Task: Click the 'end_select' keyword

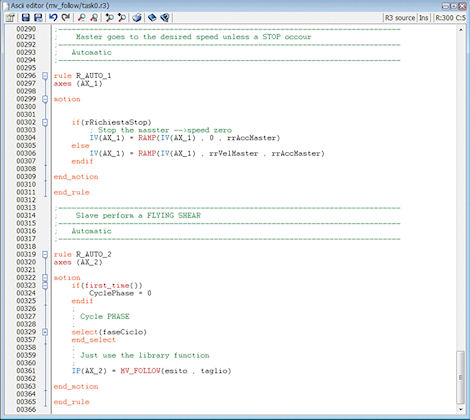Action: click(94, 340)
